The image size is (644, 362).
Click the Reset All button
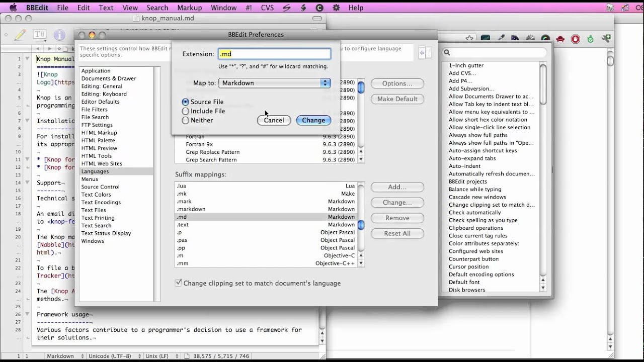click(397, 233)
